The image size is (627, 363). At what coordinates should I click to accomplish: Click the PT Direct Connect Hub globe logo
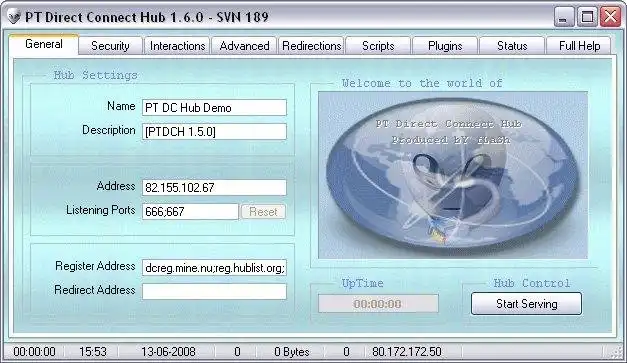point(453,175)
